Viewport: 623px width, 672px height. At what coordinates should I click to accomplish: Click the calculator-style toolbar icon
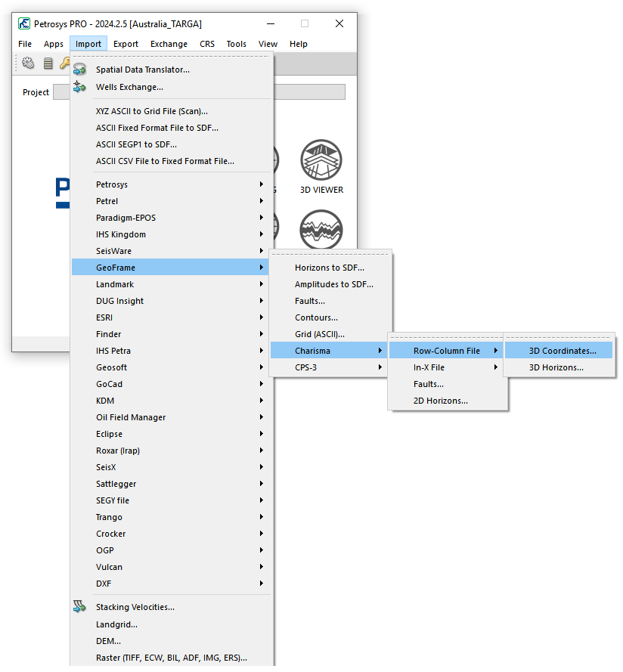(x=48, y=63)
